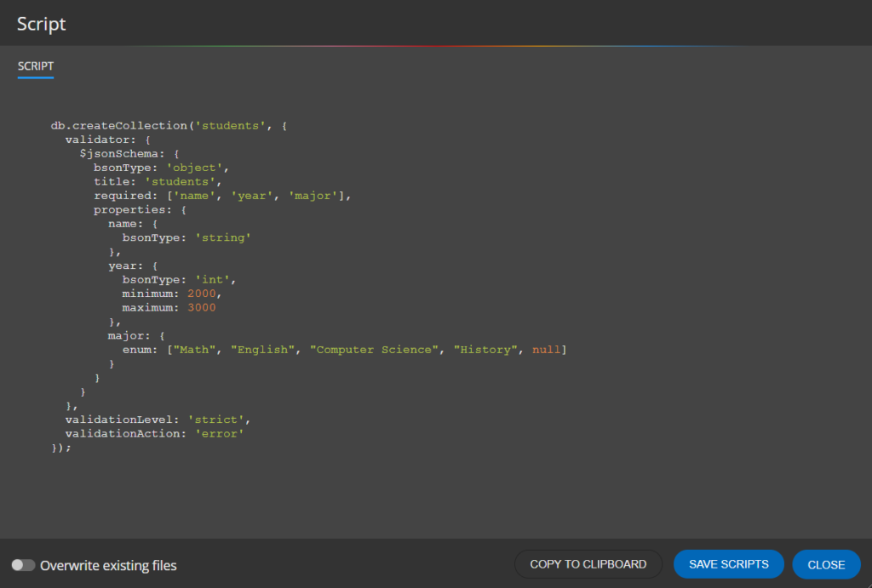Click the 'name: {' property line
872x588 pixels.
point(133,224)
